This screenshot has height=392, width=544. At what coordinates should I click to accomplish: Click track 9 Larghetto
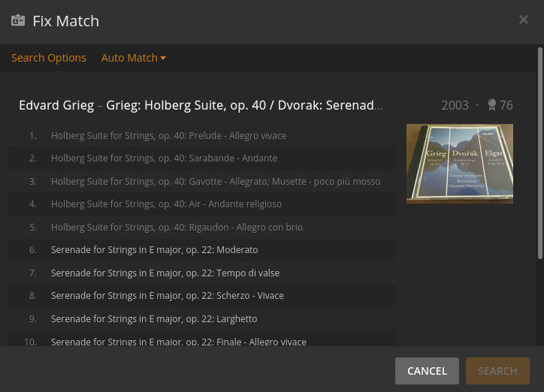[x=153, y=318]
